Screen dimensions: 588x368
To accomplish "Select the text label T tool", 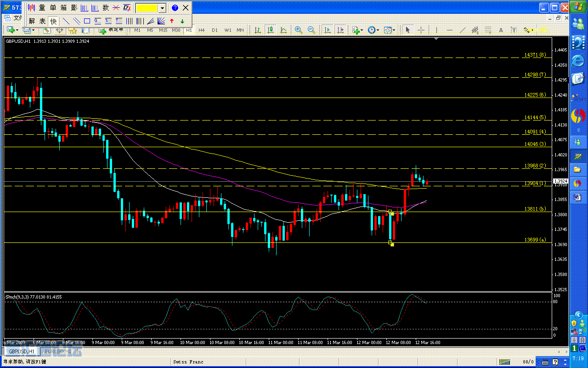I will point(514,30).
